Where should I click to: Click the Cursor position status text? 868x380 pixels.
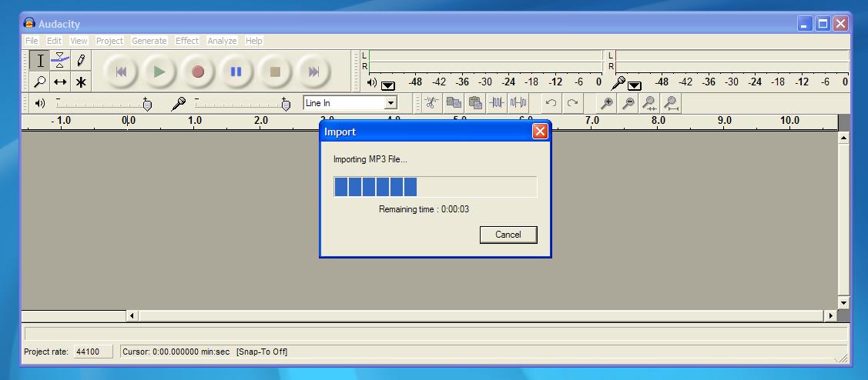(177, 352)
